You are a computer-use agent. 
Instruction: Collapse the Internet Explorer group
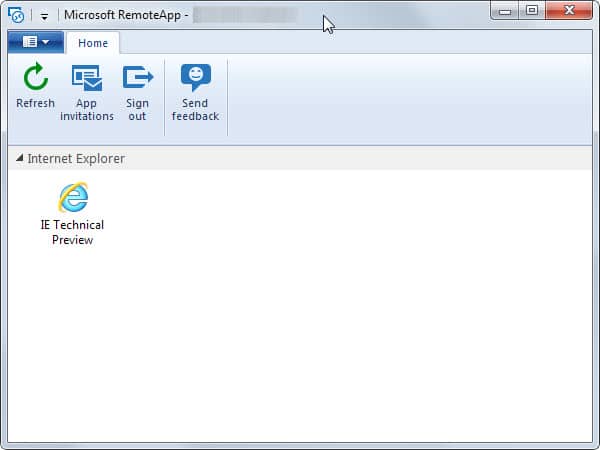[20, 158]
